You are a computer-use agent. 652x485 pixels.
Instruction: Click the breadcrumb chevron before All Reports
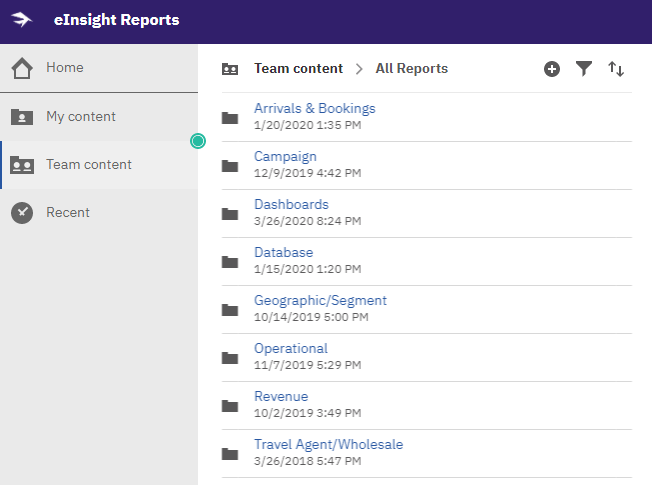(x=359, y=69)
